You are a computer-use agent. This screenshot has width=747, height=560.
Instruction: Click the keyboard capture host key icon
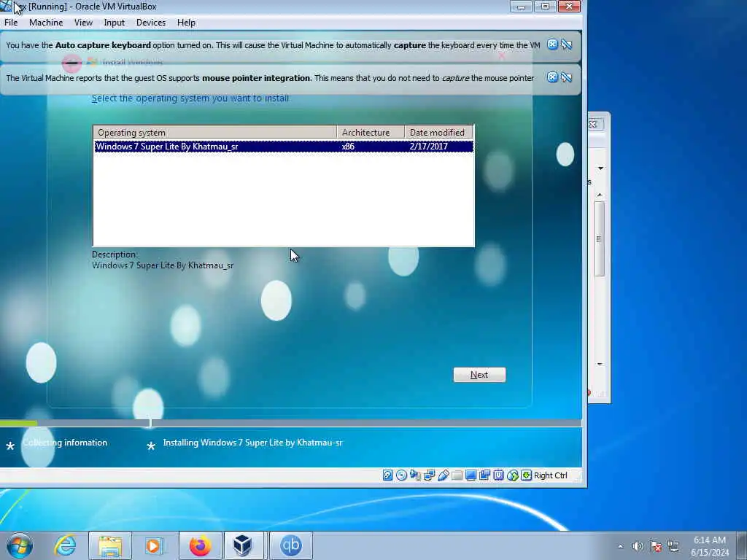[526, 475]
